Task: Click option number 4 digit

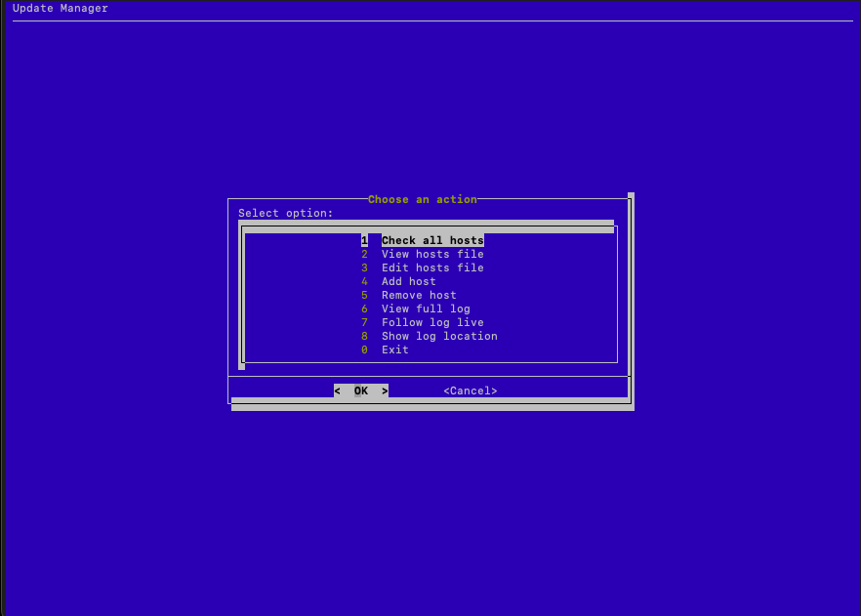Action: 363,281
